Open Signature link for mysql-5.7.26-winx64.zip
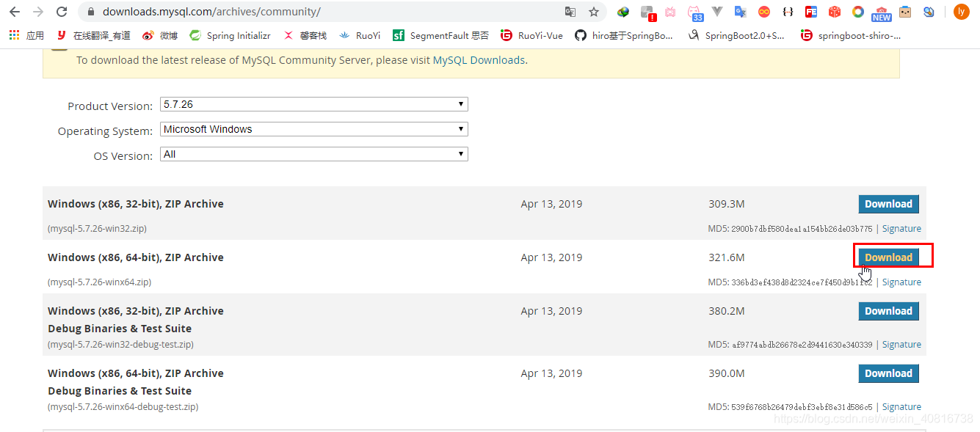This screenshot has width=980, height=432. 901,282
